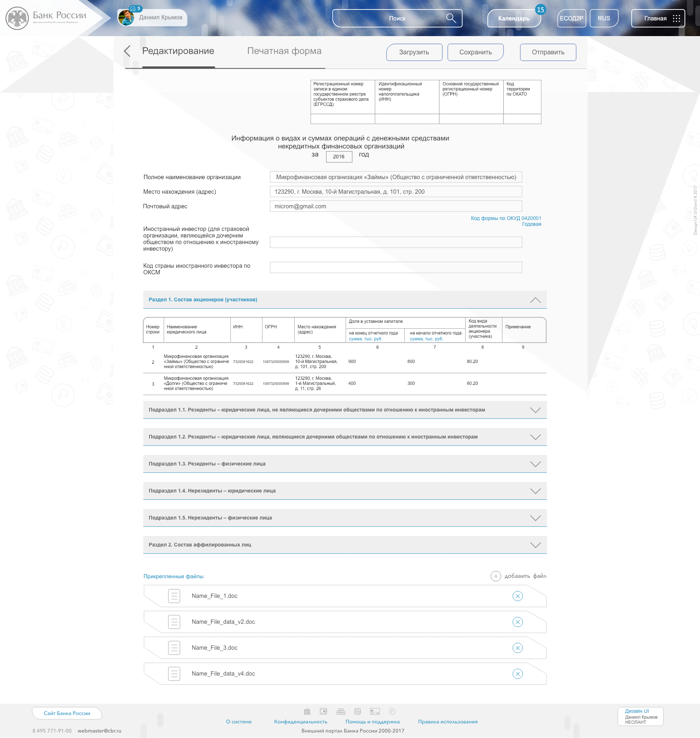Expand Подраздел 1.3 Резиденты физические лица
The width and height of the screenshot is (700, 738).
535,464
